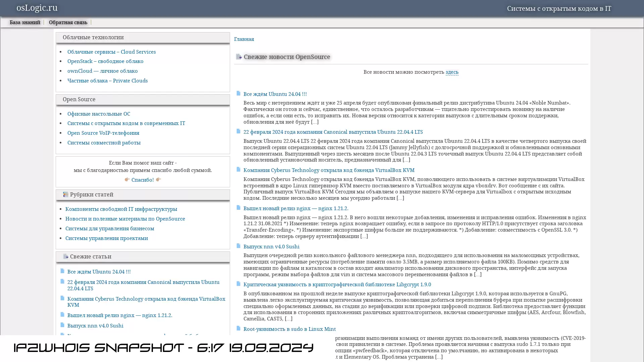Click document icon beside Libgcrypt 1.9.0 news
The image size is (644, 362).
238,284
